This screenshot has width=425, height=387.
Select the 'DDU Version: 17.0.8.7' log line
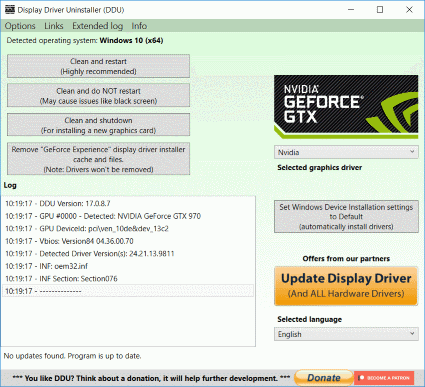pos(128,204)
